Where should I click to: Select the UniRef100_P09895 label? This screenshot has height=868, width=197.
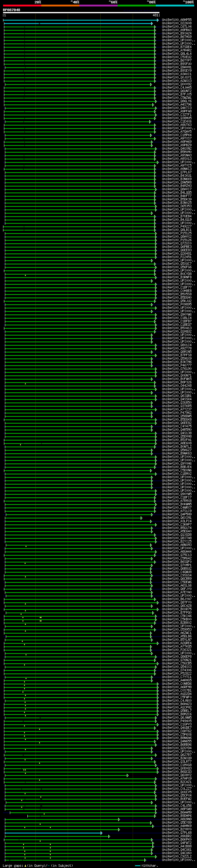click(177, 304)
